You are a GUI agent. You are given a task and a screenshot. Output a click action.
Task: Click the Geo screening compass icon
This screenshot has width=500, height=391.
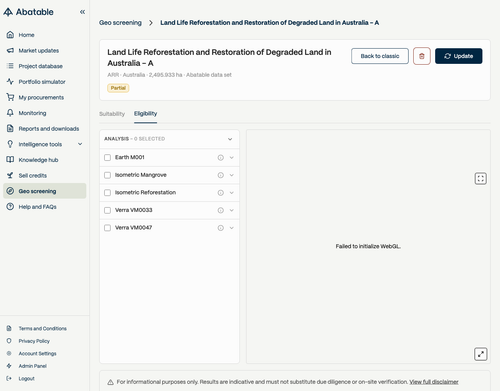[10, 191]
